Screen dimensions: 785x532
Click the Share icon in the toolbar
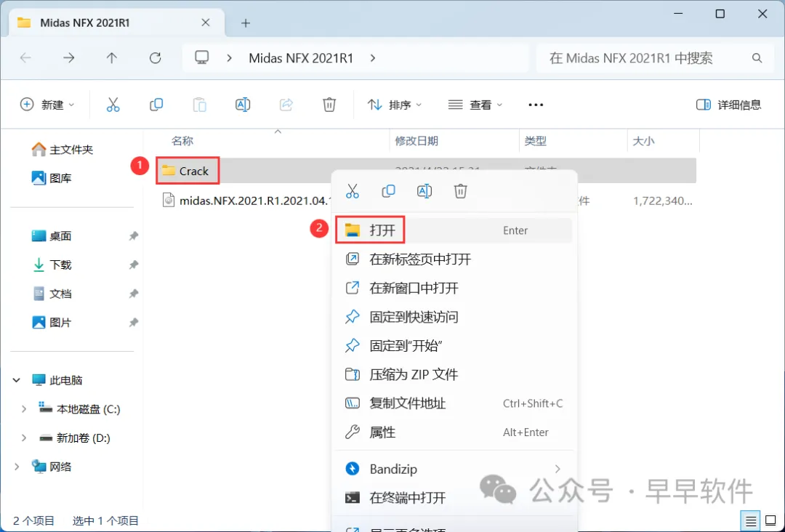coord(286,105)
